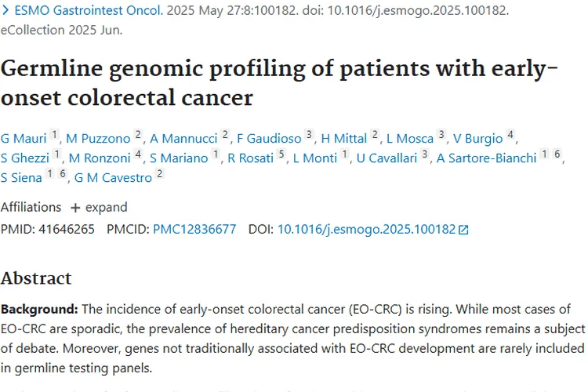The image size is (588, 392).
Task: Click author V Burgio
Action: click(x=480, y=139)
